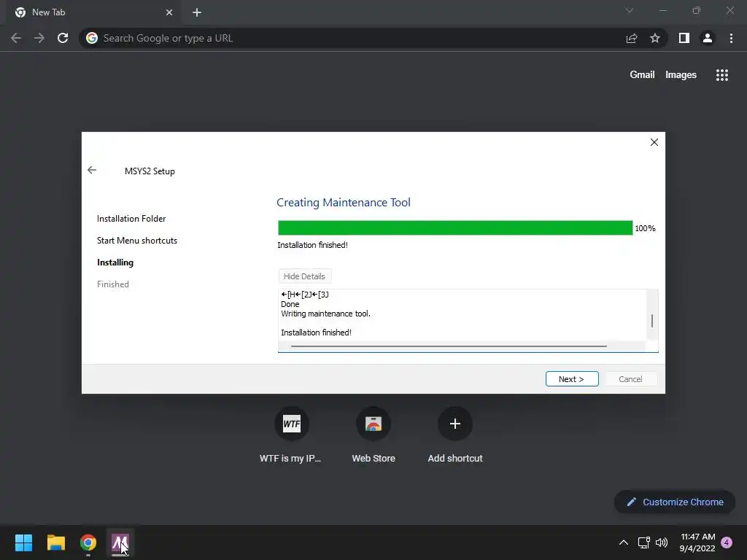Open the notification count badge
Viewport: 747px width, 560px height.
(727, 542)
